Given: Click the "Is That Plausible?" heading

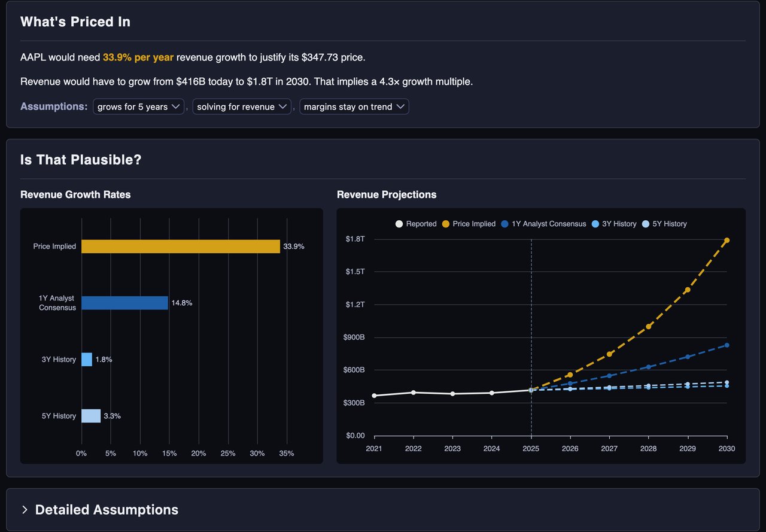Looking at the screenshot, I should [81, 160].
